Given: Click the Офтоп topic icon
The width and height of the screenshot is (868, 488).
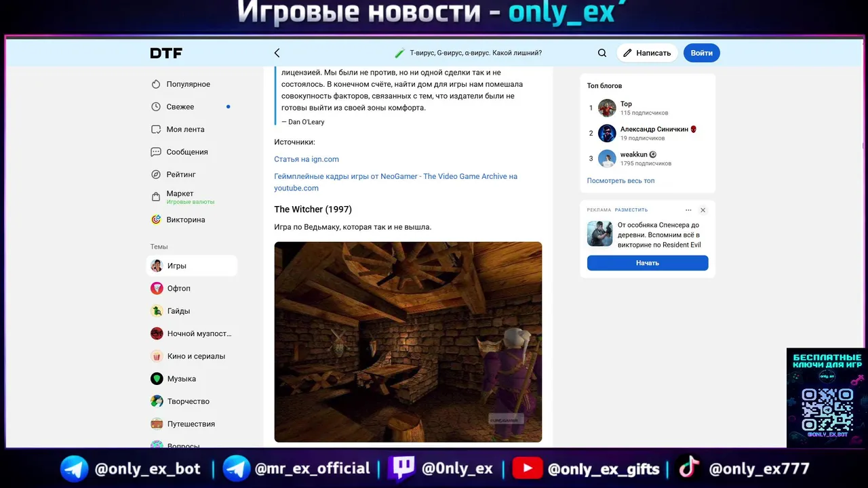Looking at the screenshot, I should 157,288.
